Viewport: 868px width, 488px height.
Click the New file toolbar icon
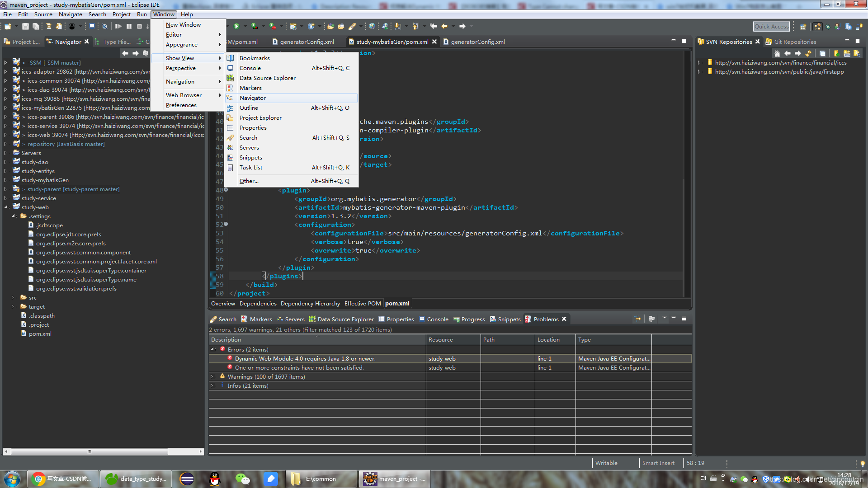[x=8, y=26]
